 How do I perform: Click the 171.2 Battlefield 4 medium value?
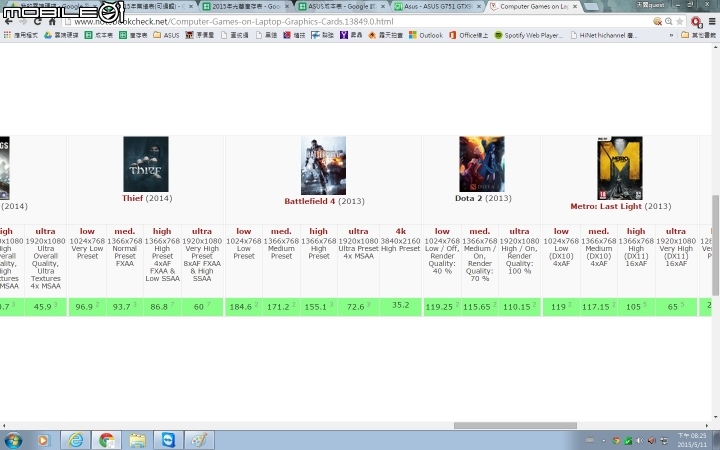click(x=281, y=307)
